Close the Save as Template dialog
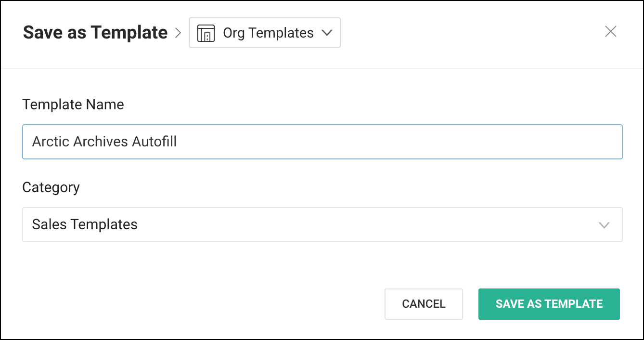 pyautogui.click(x=610, y=32)
